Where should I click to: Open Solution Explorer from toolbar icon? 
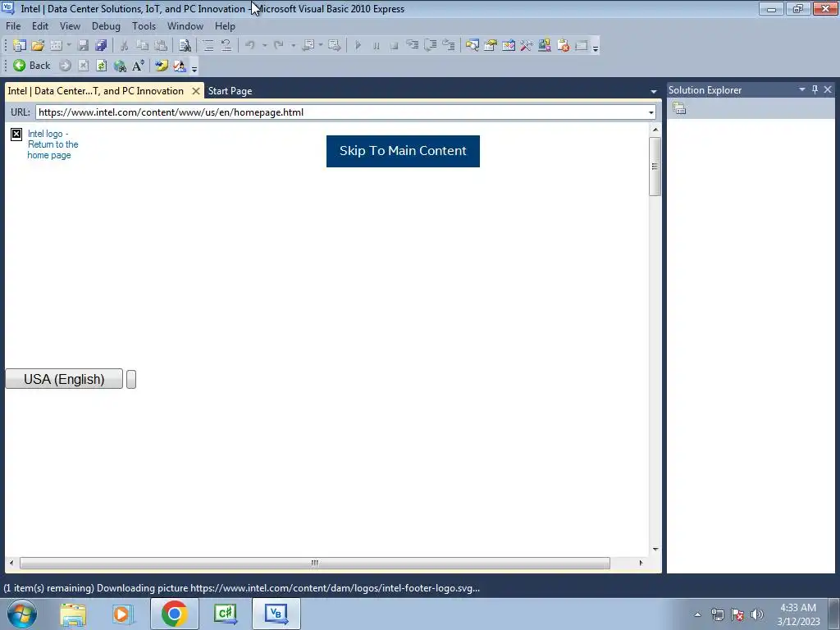click(472, 46)
